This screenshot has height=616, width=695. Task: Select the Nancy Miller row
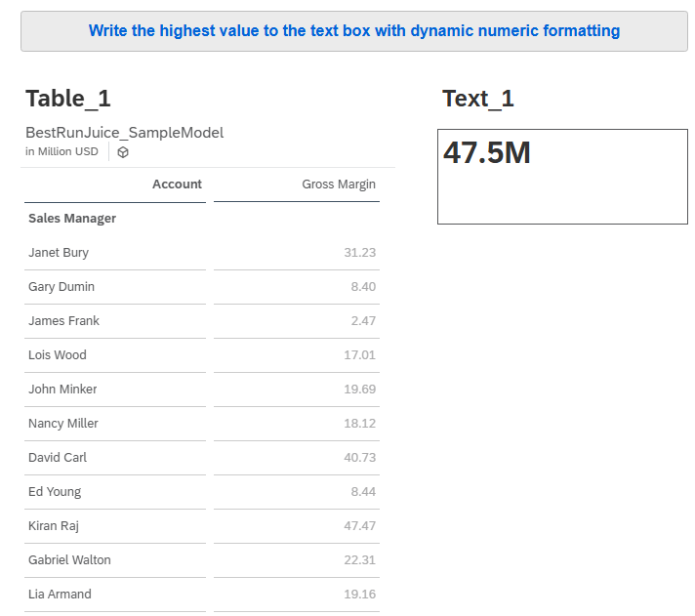[x=63, y=424]
